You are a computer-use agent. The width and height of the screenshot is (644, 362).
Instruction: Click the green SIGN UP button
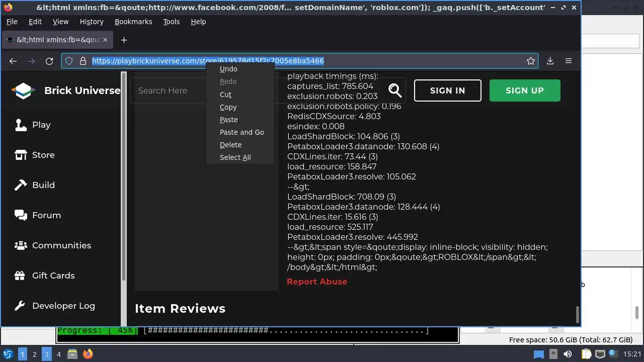coord(525,90)
